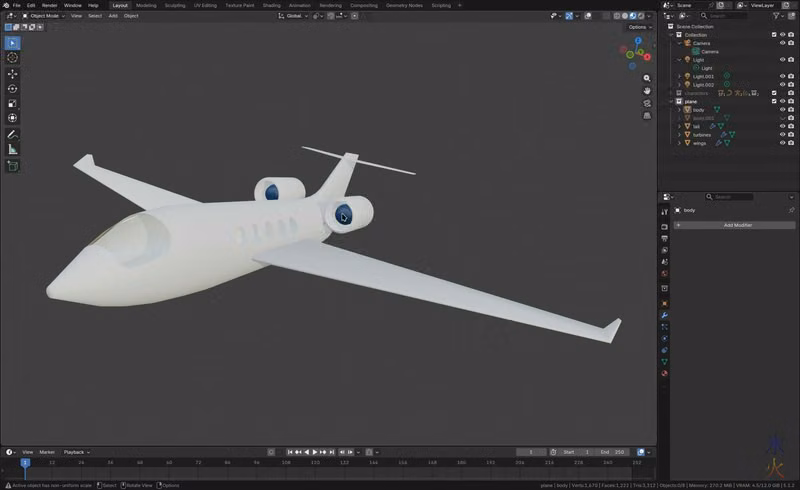
Task: Play the animation in the timeline
Action: (315, 452)
